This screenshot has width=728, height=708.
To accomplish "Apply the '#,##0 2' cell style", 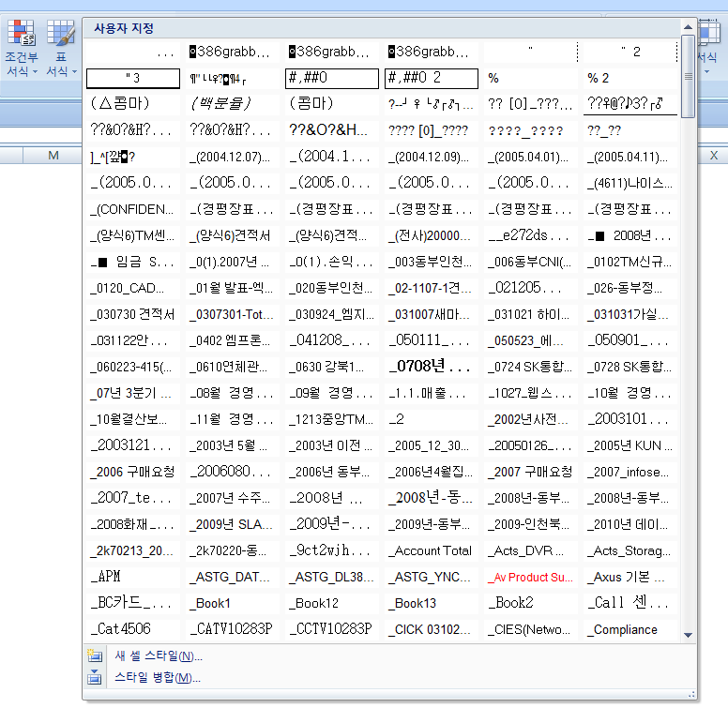I will [x=432, y=78].
